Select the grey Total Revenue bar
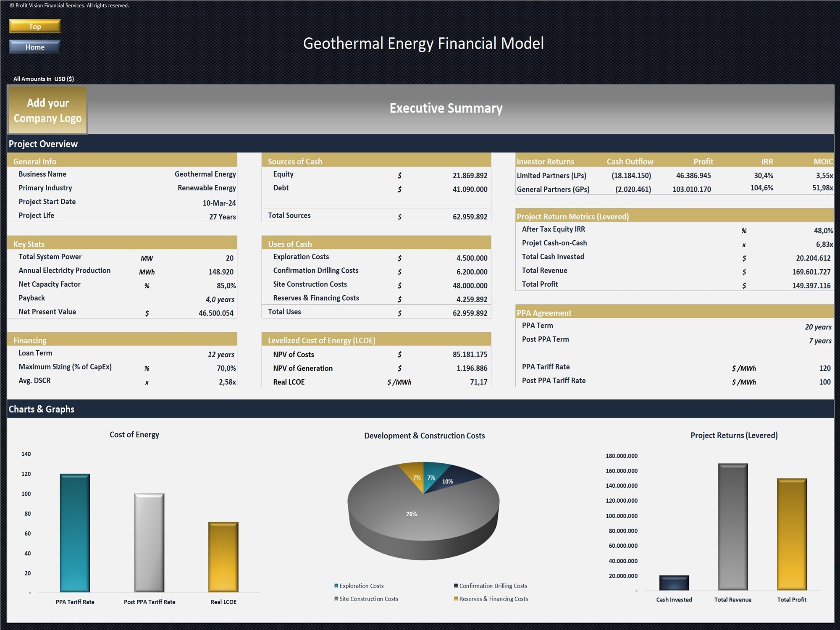The height and width of the screenshot is (630, 840). [733, 527]
